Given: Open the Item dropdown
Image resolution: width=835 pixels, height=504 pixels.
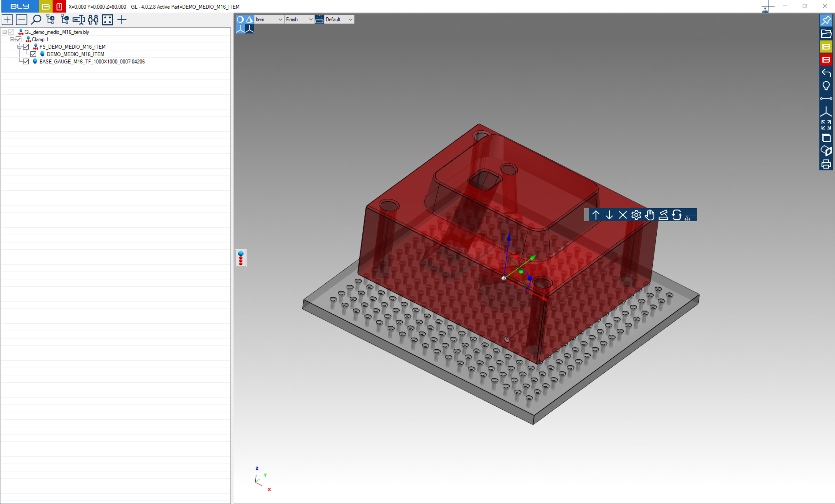Looking at the screenshot, I should point(269,19).
